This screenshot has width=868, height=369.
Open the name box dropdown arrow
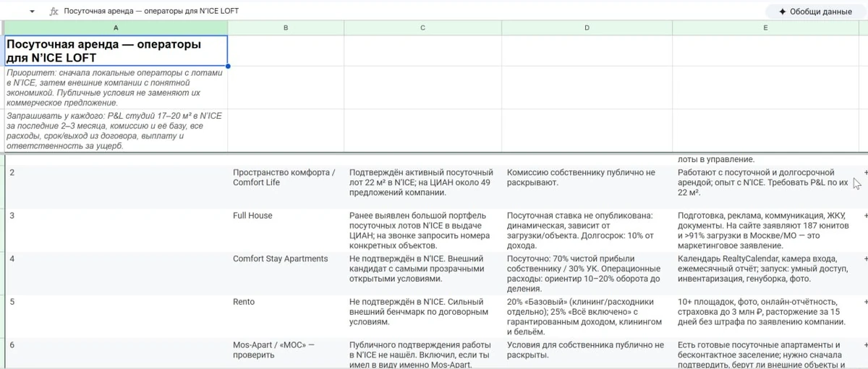click(31, 12)
